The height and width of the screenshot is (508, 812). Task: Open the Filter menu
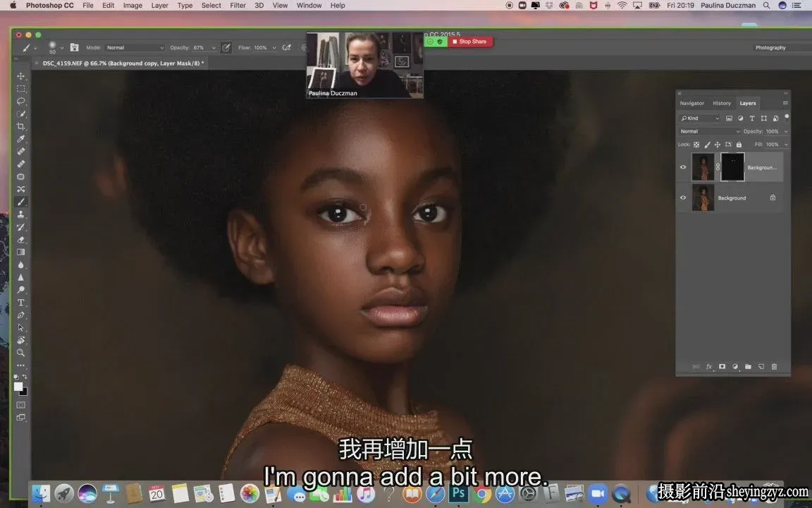pos(238,5)
